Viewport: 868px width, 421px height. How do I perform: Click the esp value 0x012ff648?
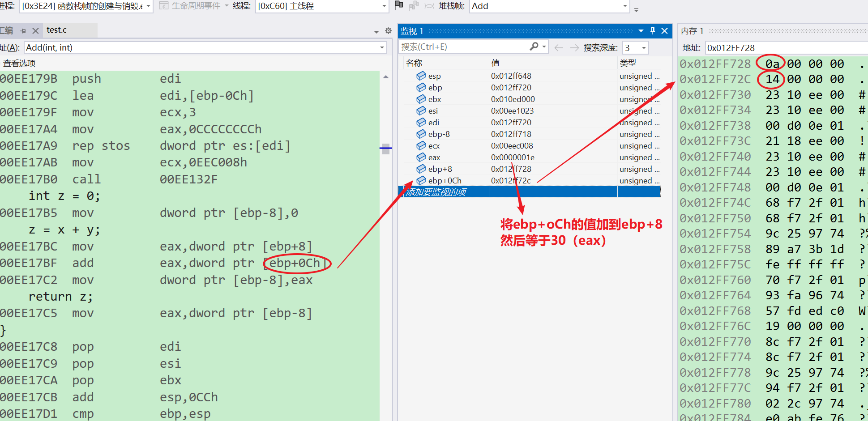[x=511, y=76]
